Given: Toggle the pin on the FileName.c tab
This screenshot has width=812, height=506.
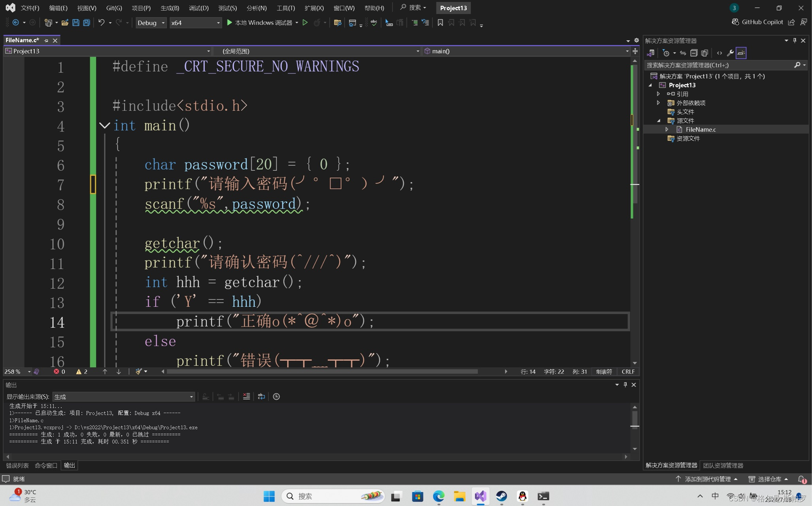Looking at the screenshot, I should 46,40.
